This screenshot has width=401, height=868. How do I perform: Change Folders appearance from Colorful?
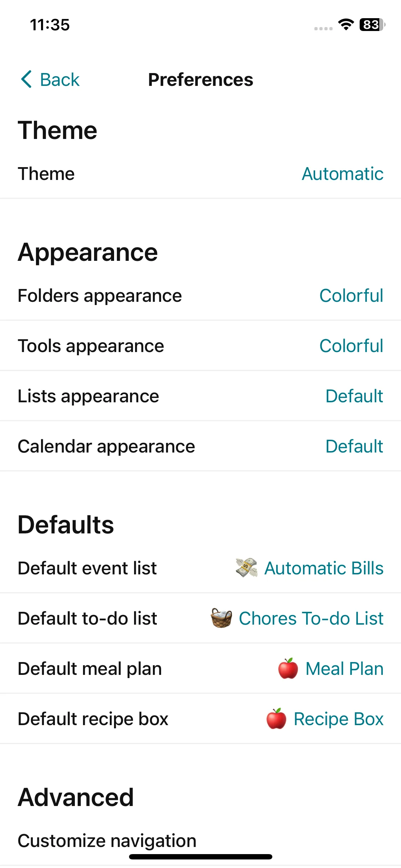tap(351, 296)
